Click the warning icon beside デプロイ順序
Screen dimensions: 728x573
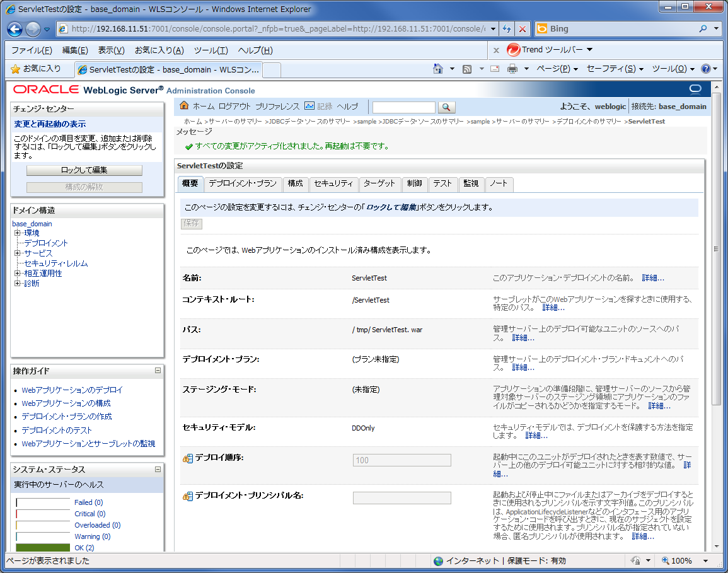pyautogui.click(x=188, y=458)
